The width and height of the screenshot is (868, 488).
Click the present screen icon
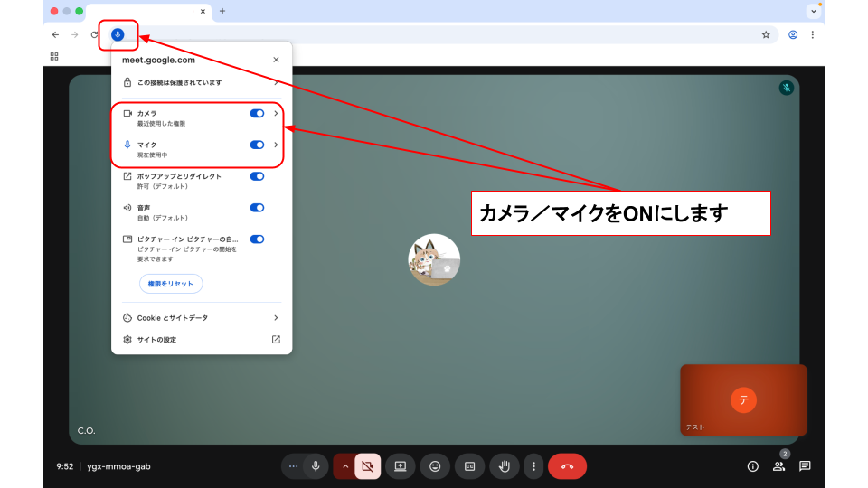(x=401, y=466)
